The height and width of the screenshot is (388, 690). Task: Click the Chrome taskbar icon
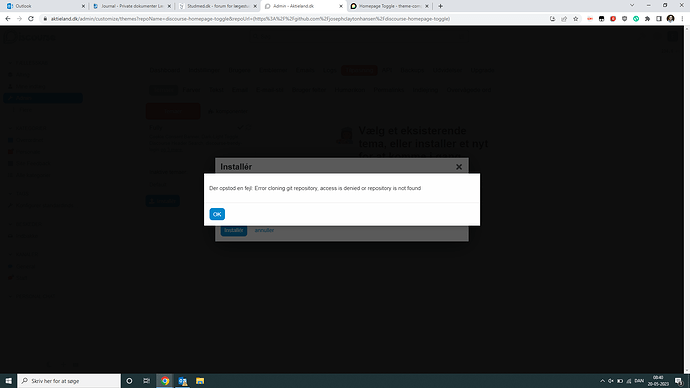[165, 381]
